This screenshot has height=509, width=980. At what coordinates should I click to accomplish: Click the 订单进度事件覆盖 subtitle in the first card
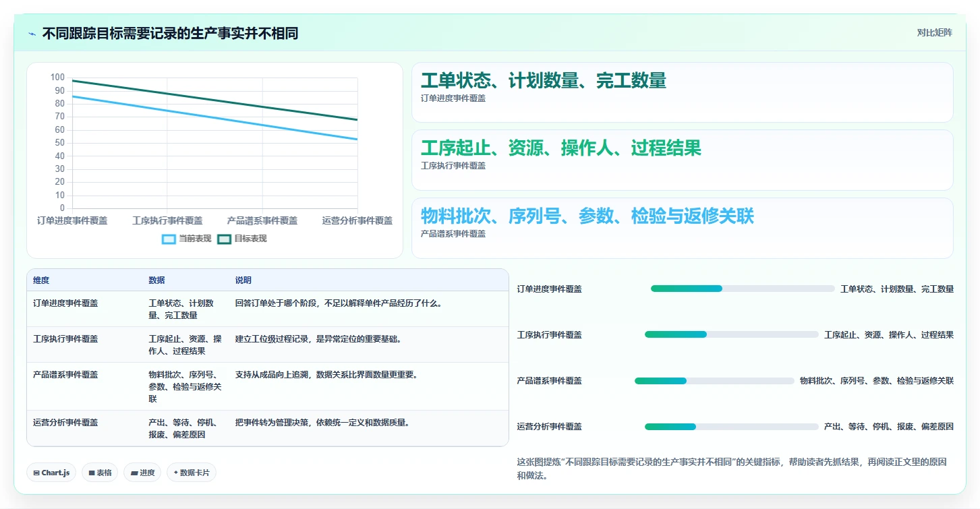click(x=453, y=98)
